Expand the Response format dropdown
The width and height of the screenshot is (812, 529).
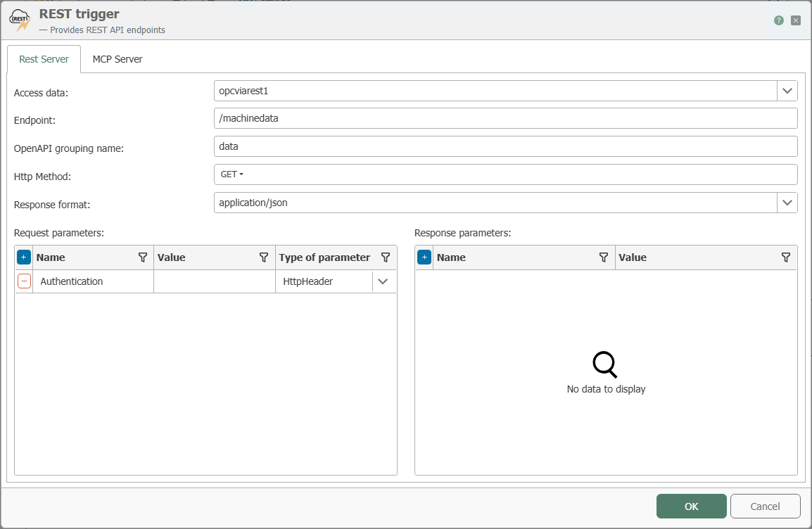[787, 203]
